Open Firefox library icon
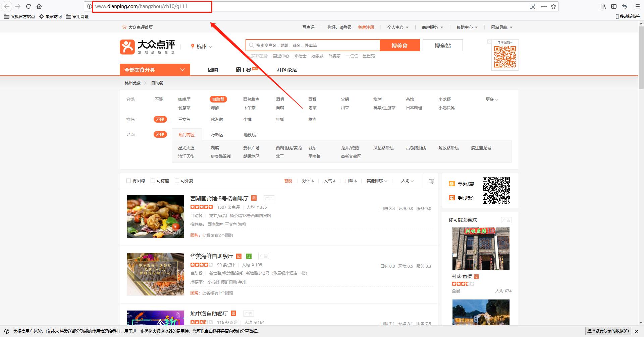The width and height of the screenshot is (644, 337). (603, 6)
